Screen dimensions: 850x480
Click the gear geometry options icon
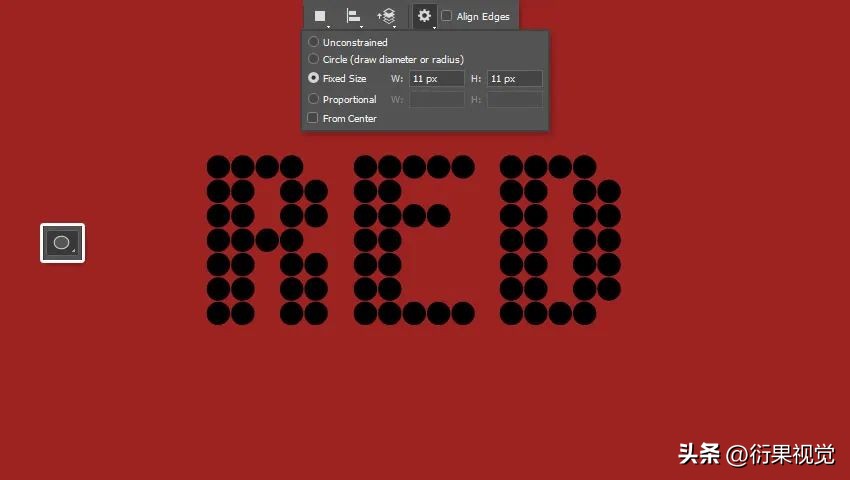[424, 16]
